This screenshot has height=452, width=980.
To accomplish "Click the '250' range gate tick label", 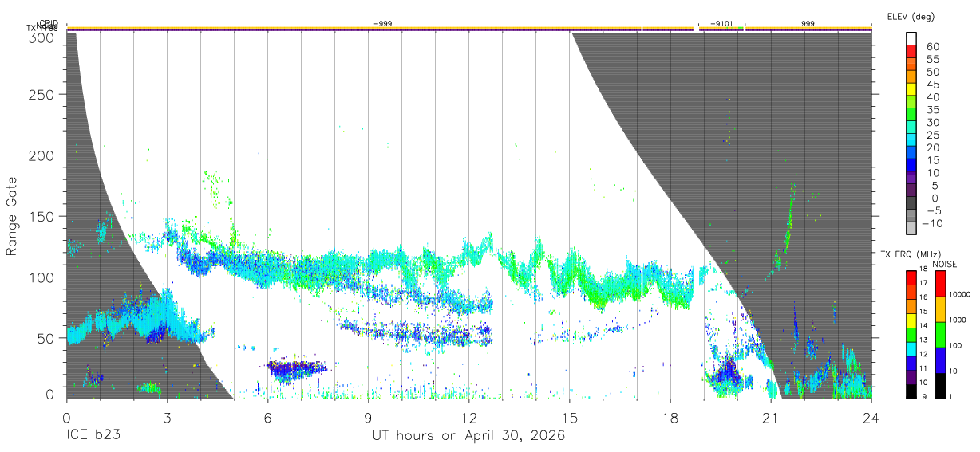I will [x=41, y=95].
